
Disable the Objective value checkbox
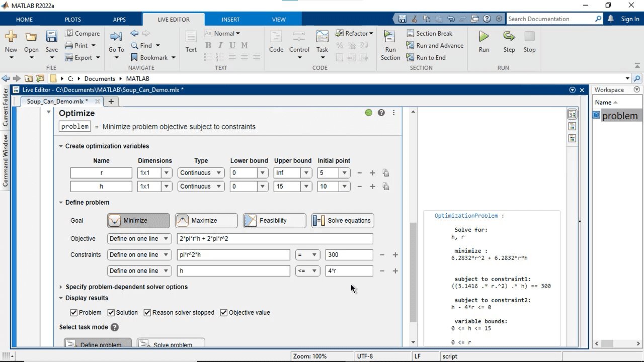(x=224, y=313)
